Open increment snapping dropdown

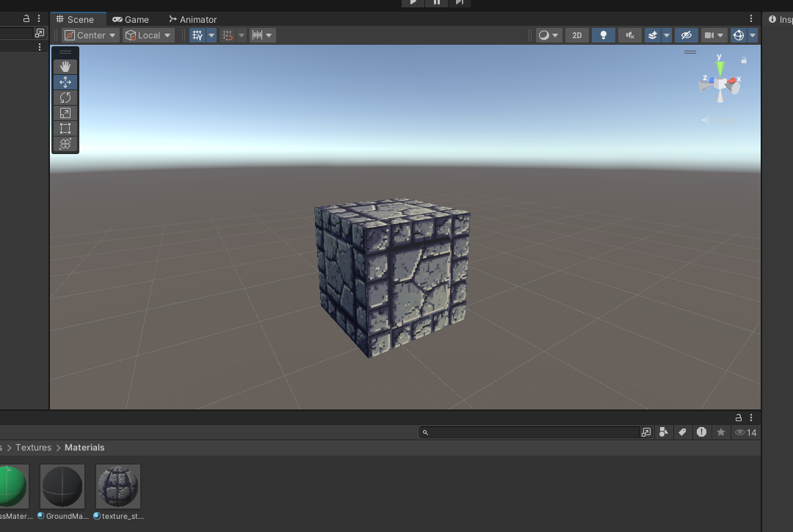pos(262,35)
